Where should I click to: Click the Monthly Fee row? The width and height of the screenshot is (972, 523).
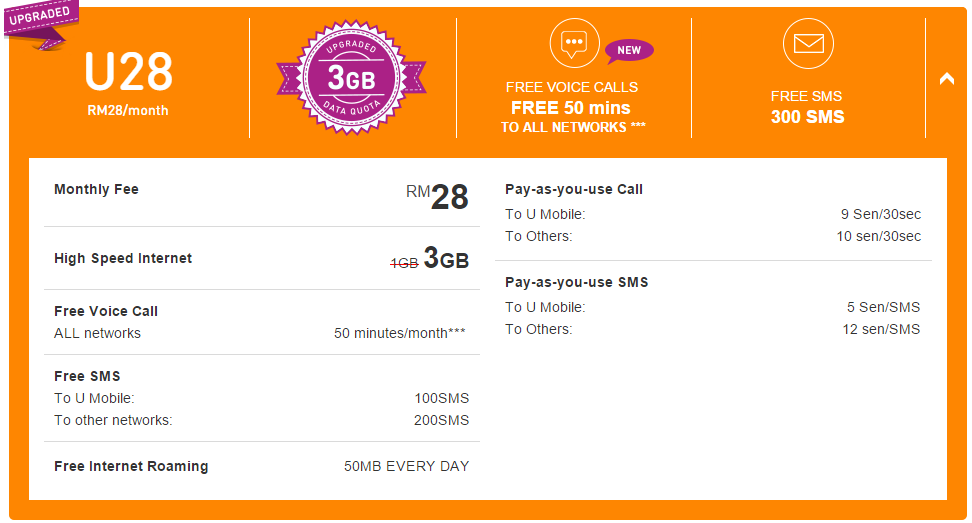262,196
